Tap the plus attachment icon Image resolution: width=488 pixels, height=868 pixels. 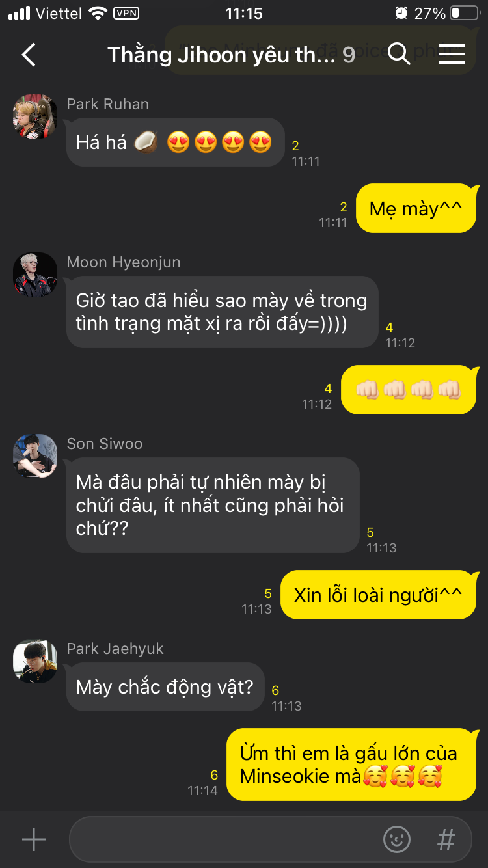(x=34, y=839)
